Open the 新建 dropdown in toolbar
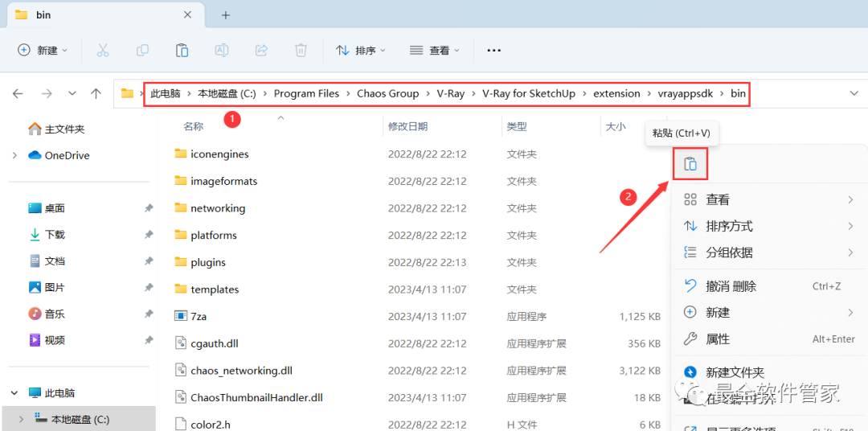The image size is (868, 431). (x=43, y=51)
